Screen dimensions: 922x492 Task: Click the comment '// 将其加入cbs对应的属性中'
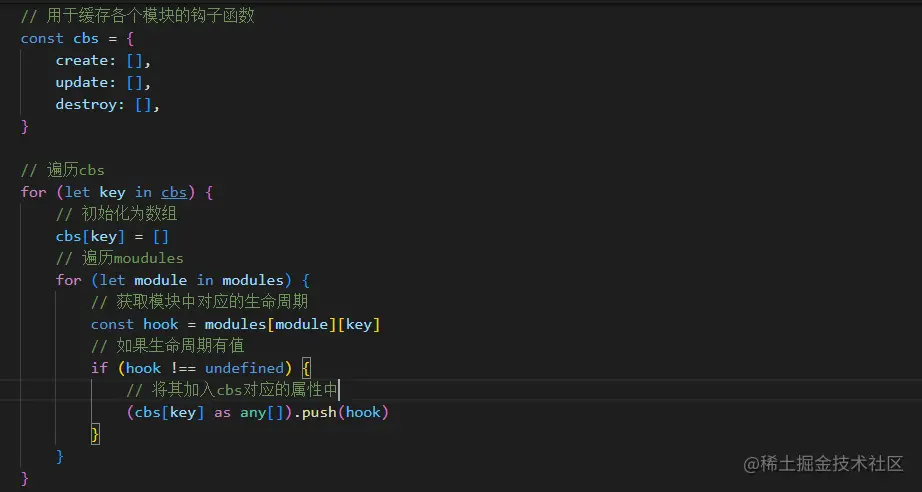coord(232,390)
